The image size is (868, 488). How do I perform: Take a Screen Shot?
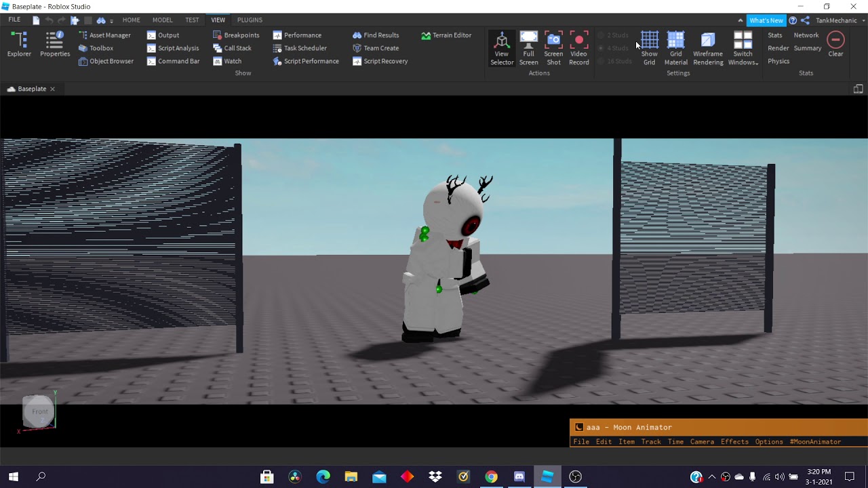click(553, 48)
